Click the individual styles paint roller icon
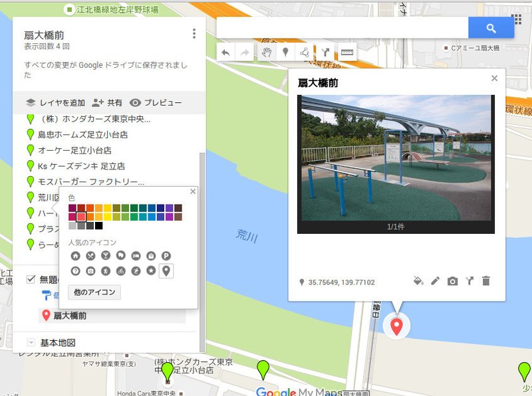Image resolution: width=532 pixels, height=396 pixels. tap(46, 295)
